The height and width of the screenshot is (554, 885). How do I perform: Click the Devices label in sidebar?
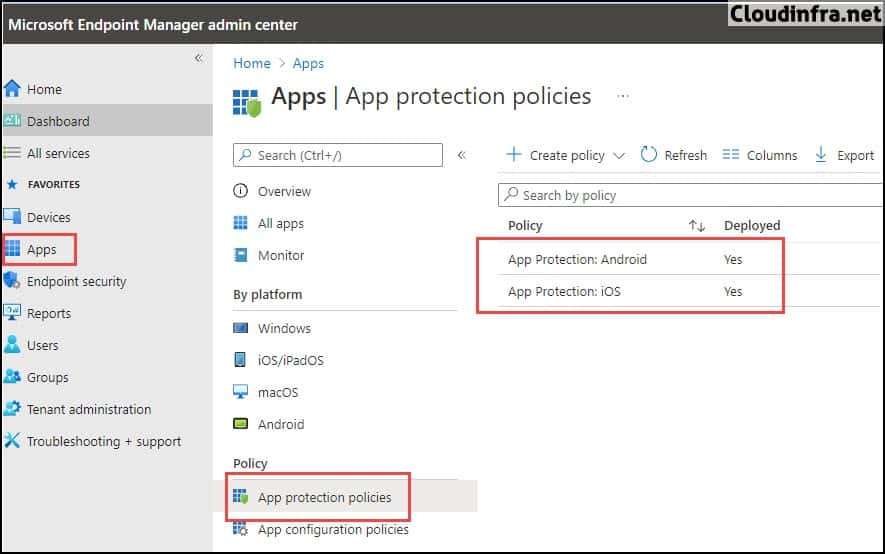point(49,217)
